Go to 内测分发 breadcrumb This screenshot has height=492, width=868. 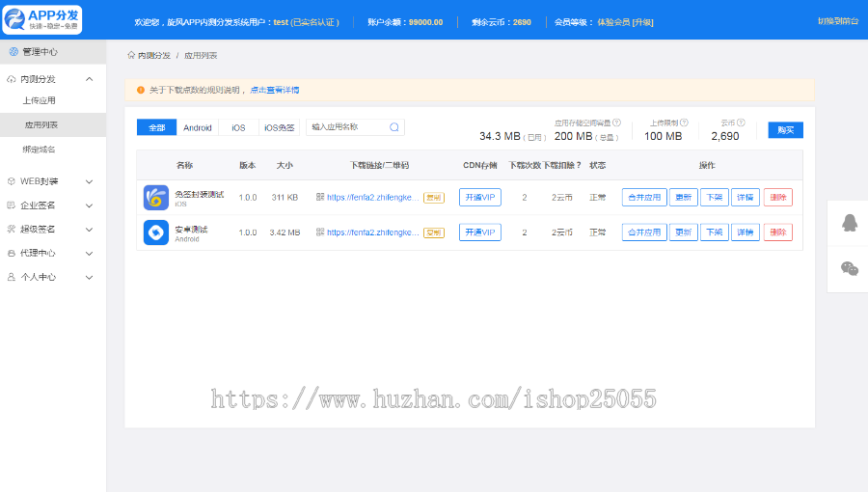point(154,55)
